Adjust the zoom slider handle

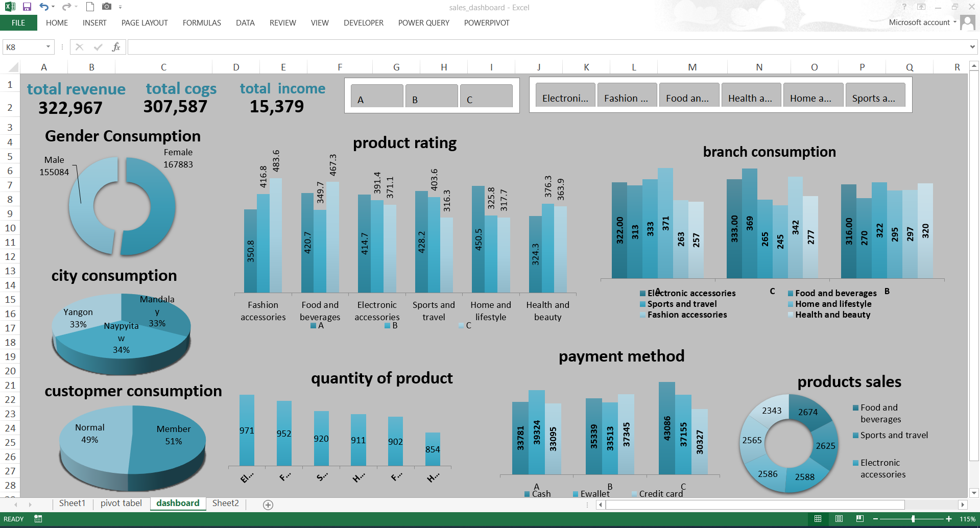pos(913,519)
